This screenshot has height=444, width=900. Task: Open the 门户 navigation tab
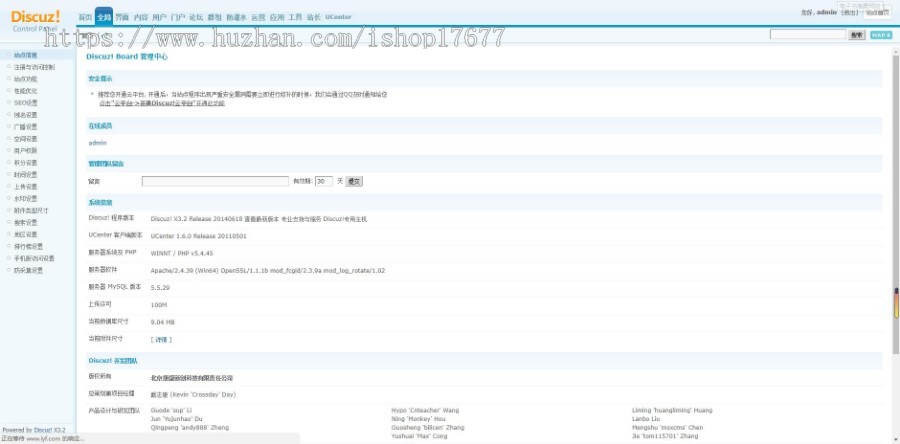click(x=178, y=17)
